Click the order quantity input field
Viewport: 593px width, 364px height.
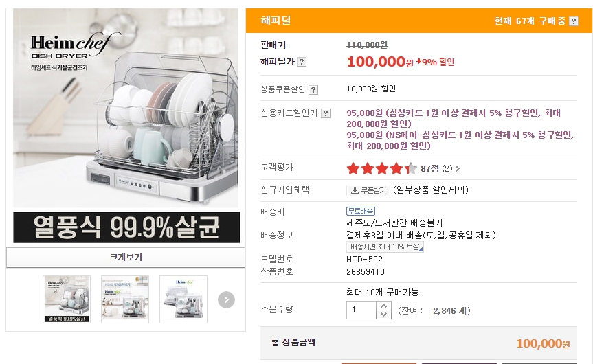pyautogui.click(x=361, y=310)
